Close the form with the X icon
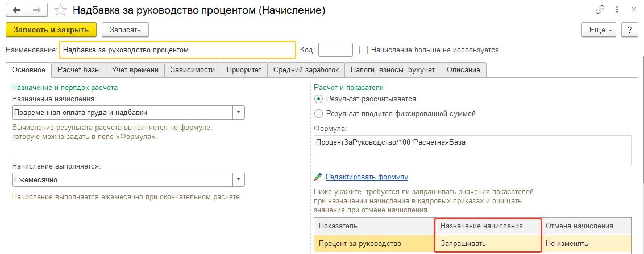 [633, 10]
